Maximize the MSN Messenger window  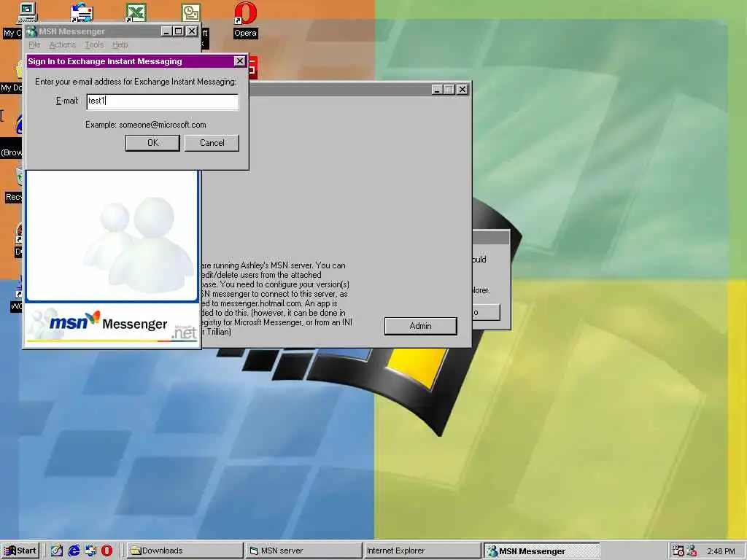(178, 31)
